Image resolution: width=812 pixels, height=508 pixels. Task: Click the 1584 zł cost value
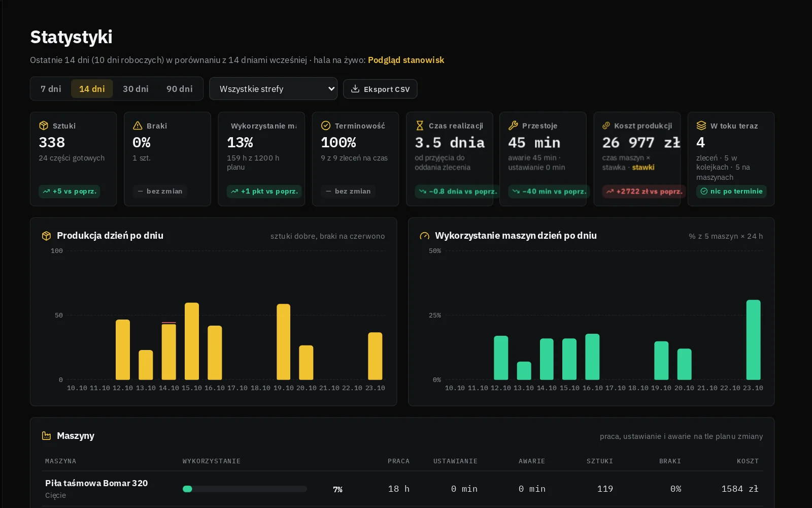click(740, 489)
